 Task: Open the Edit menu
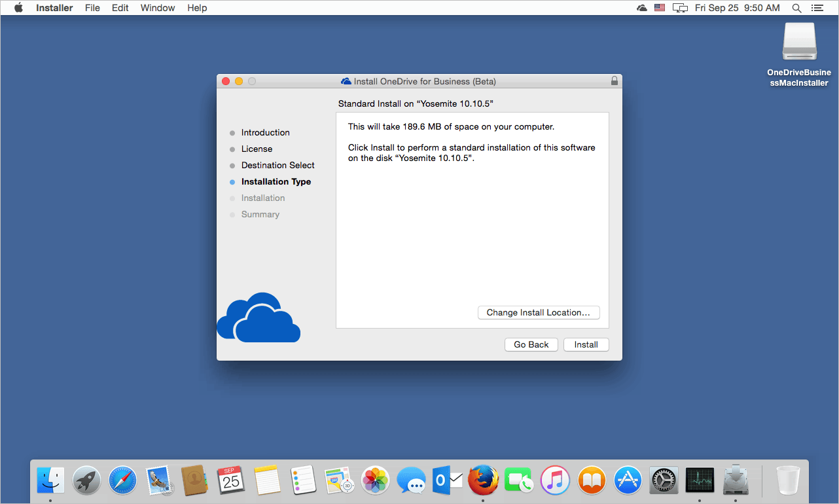point(120,8)
